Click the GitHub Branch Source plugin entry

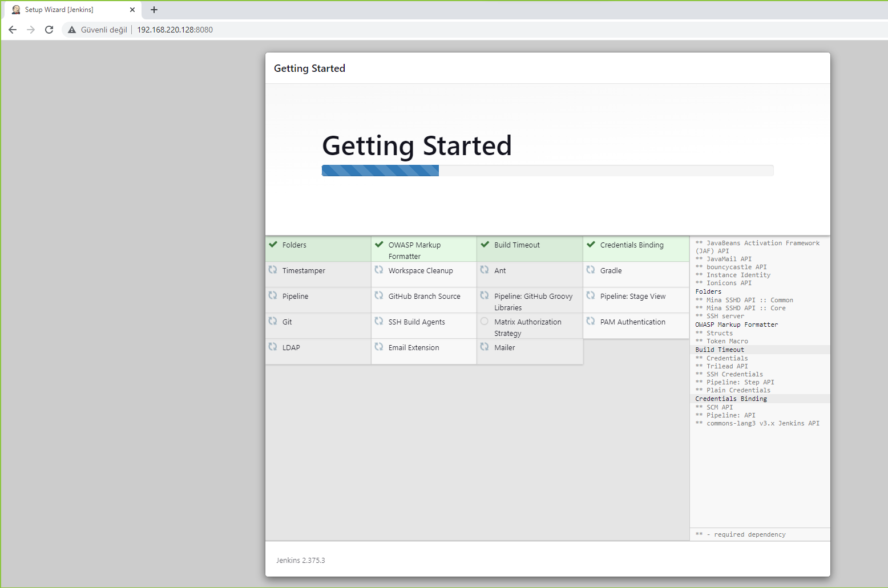(x=424, y=297)
